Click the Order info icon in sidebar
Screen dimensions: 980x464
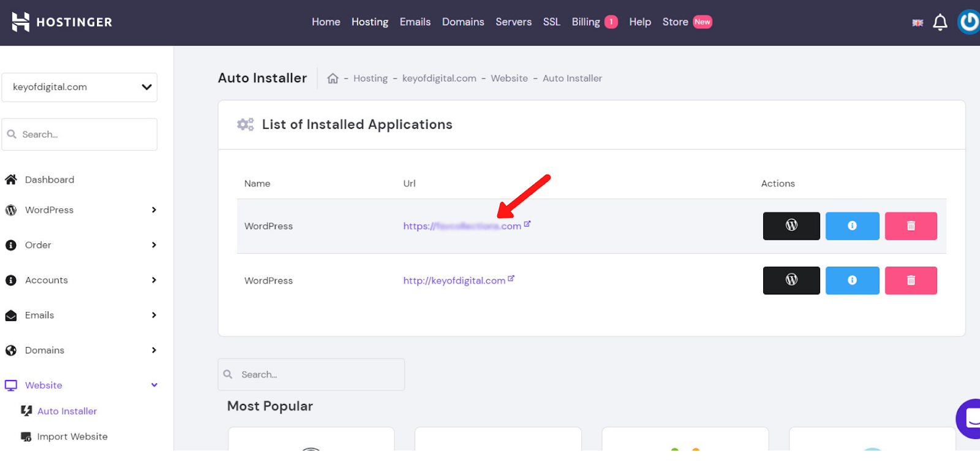tap(11, 245)
